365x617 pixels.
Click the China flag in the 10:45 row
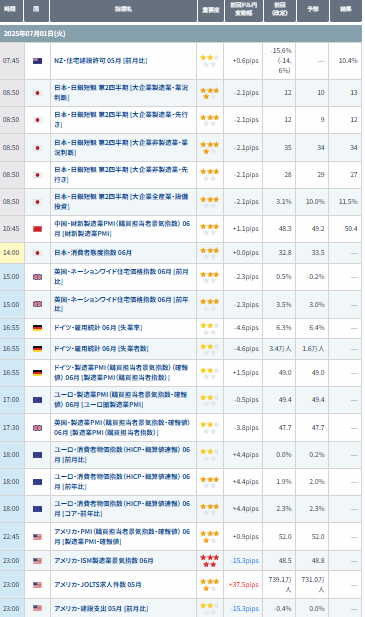pos(37,229)
